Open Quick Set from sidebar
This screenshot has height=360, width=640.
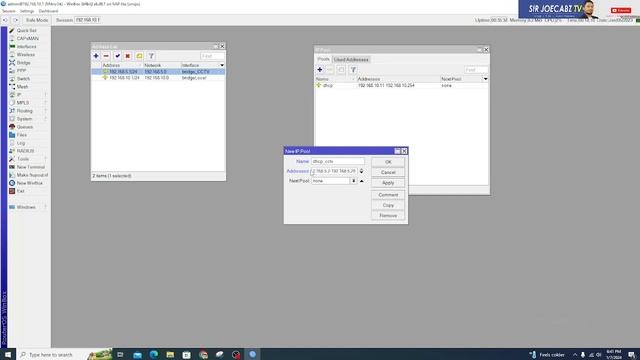pos(26,31)
